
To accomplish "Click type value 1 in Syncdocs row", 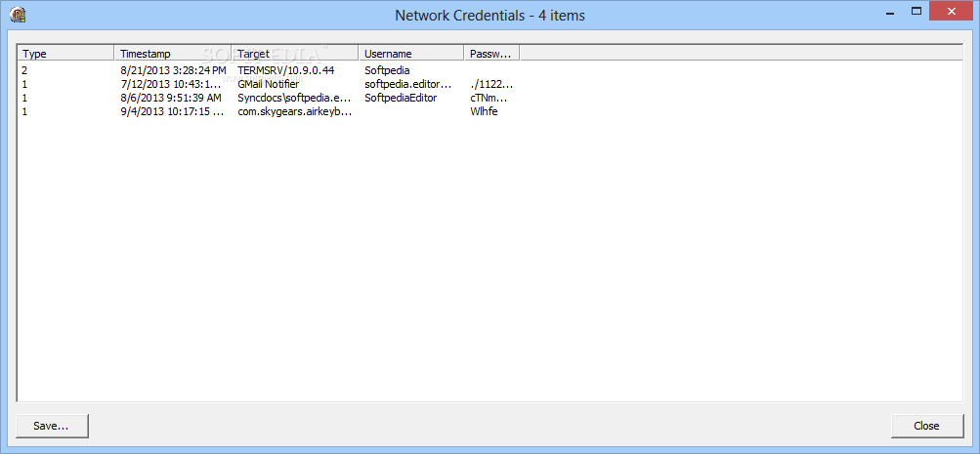I will click(x=25, y=98).
